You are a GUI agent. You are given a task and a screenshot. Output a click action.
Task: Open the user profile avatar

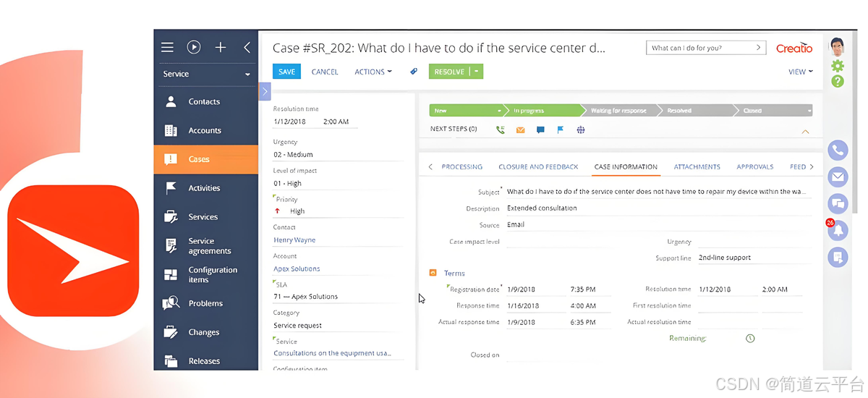(838, 46)
